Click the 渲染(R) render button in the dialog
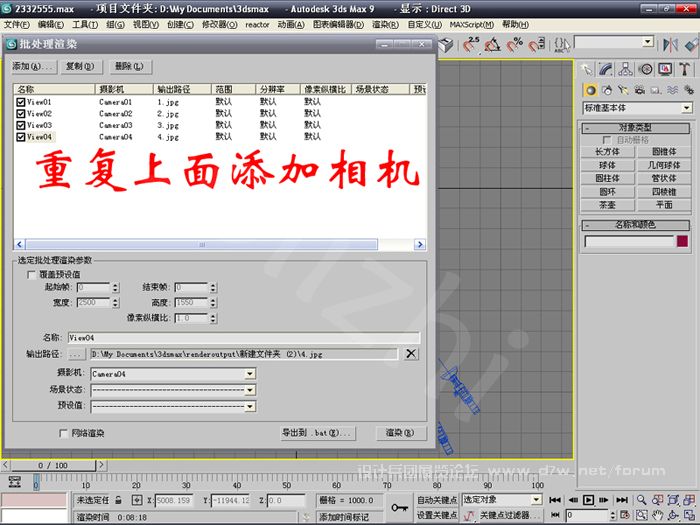 pyautogui.click(x=400, y=433)
